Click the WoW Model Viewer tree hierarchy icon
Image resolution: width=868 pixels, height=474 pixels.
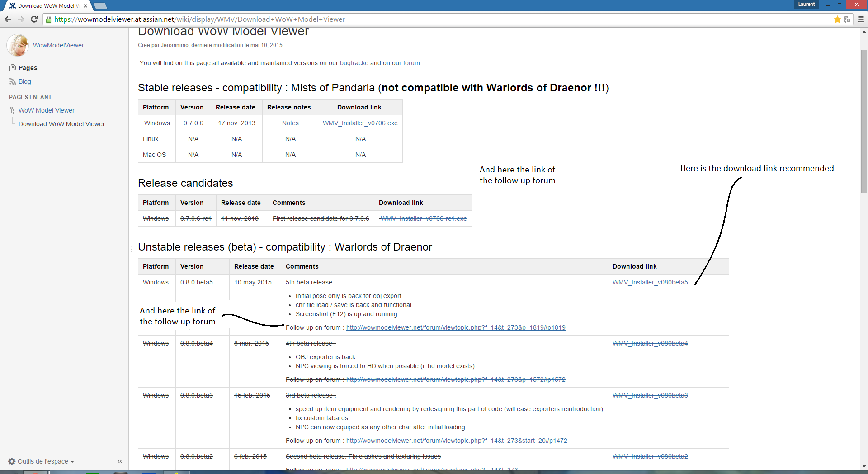(x=13, y=110)
